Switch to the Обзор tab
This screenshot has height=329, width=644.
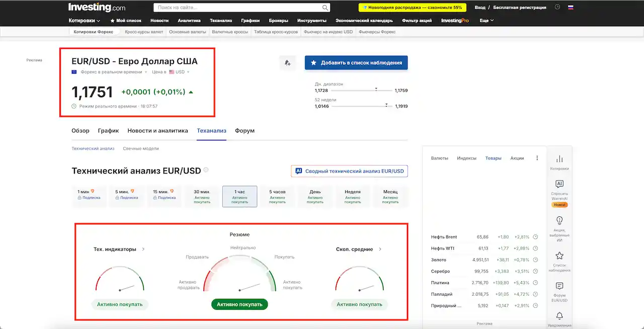(x=80, y=131)
